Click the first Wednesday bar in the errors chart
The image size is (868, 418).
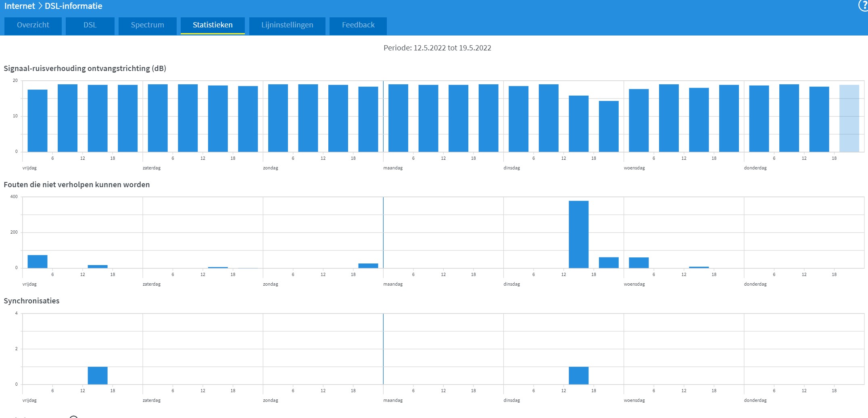pos(638,263)
